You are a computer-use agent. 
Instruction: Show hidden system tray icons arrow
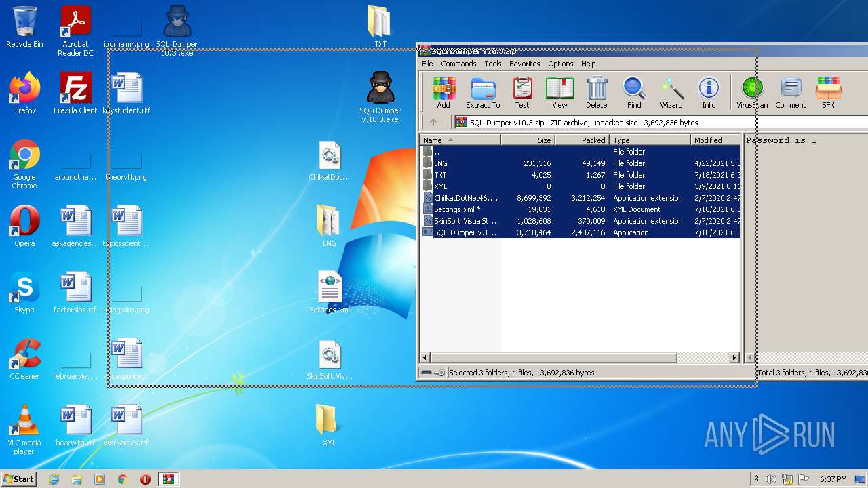757,479
